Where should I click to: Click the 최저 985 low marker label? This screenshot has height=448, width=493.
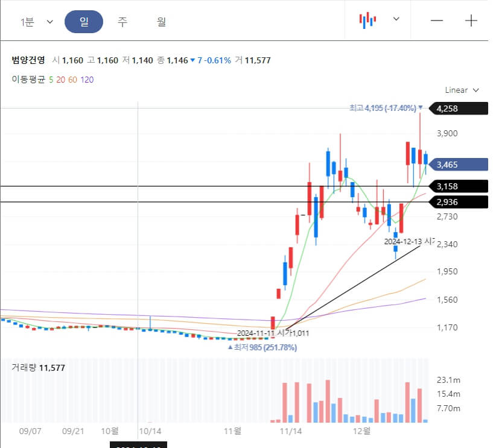pos(262,347)
